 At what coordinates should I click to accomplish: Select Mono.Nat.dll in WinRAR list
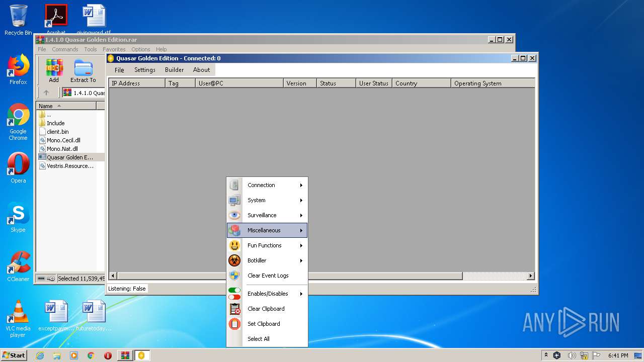point(62,149)
